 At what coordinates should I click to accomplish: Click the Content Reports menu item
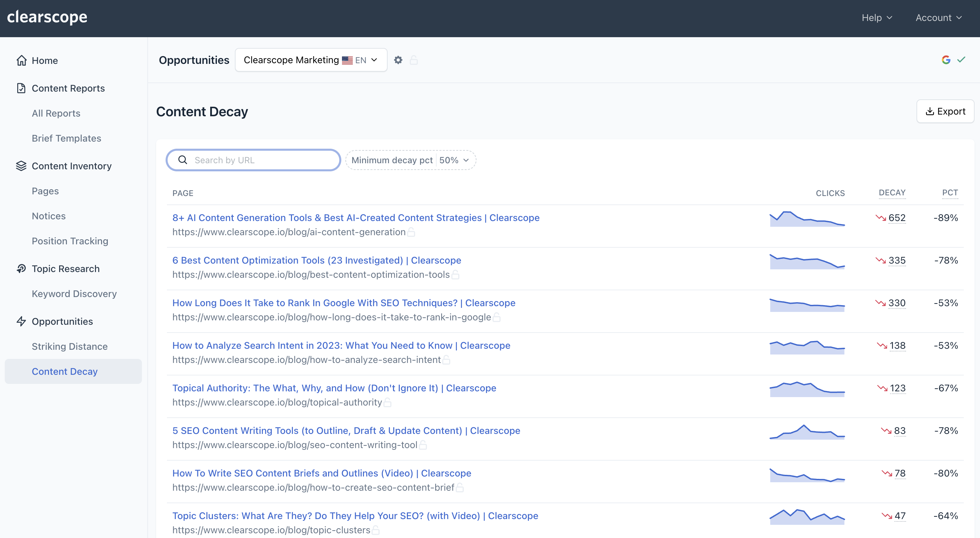68,88
